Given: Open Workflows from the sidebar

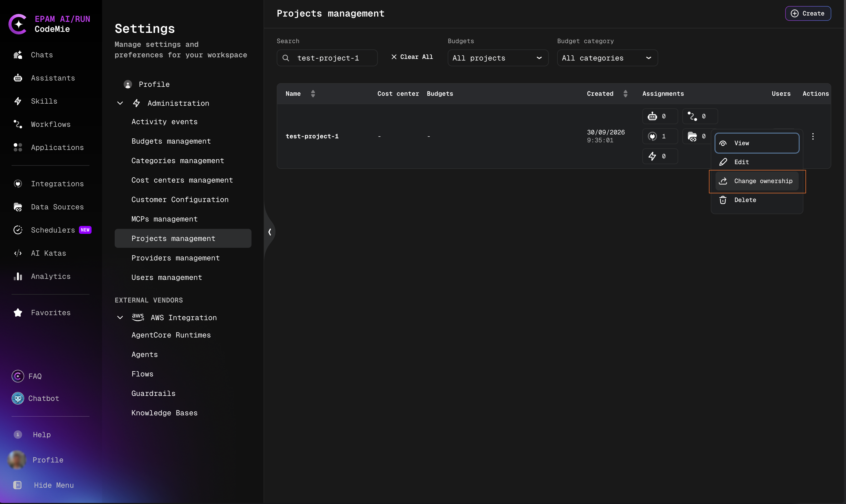Looking at the screenshot, I should coord(42,124).
